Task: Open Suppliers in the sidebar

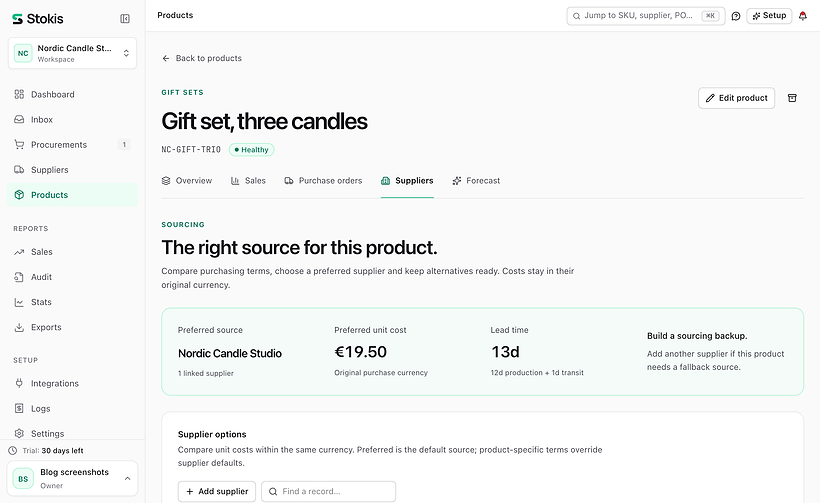Action: coord(72,170)
